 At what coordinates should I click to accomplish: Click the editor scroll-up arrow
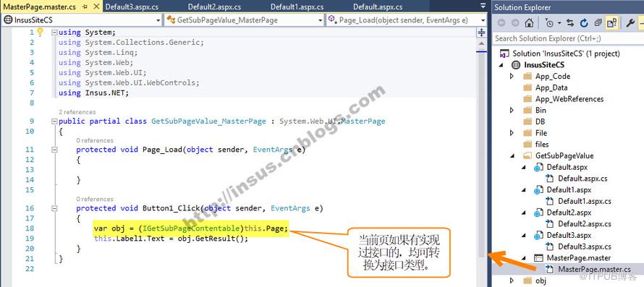[481, 43]
